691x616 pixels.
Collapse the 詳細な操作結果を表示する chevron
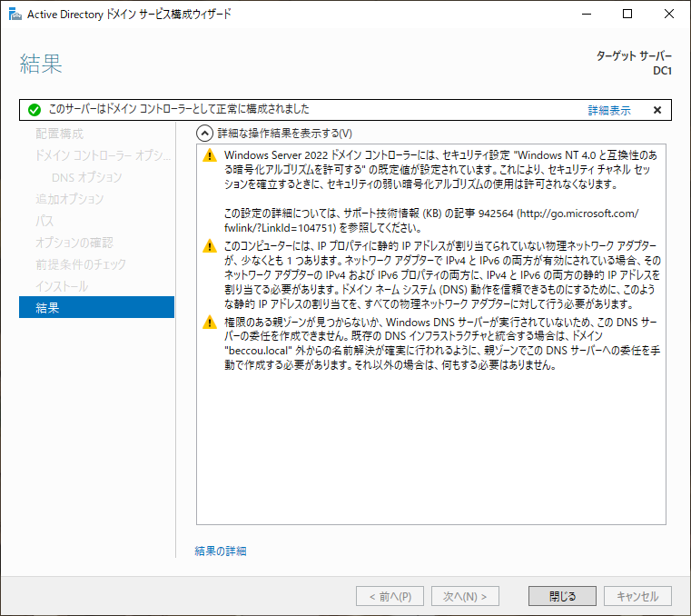tap(204, 133)
